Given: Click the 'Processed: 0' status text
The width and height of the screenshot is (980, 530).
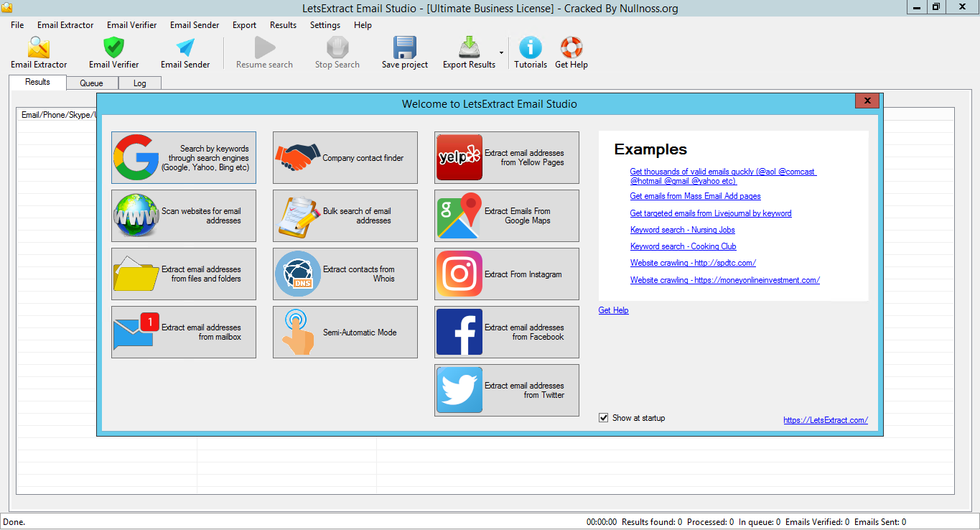Looking at the screenshot, I should click(710, 522).
